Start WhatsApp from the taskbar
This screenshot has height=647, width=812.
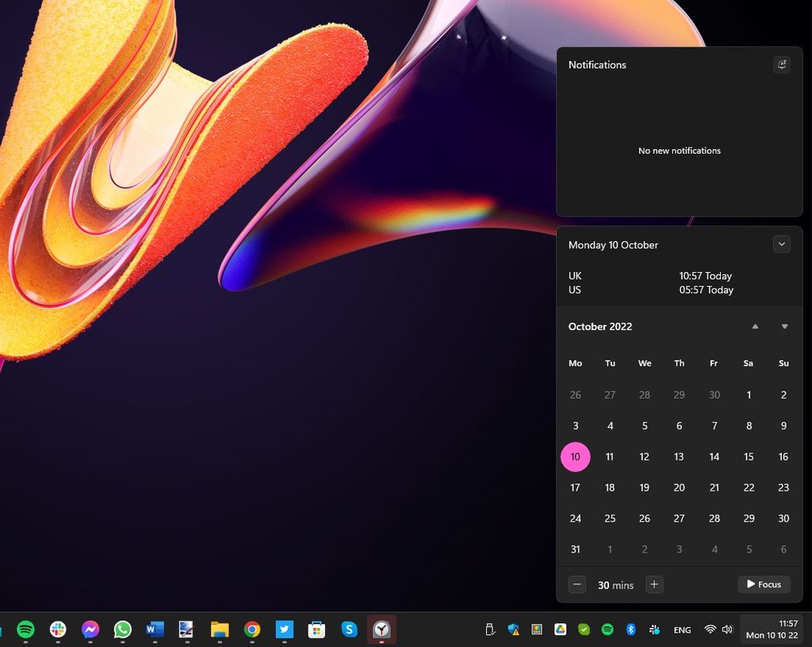[122, 629]
